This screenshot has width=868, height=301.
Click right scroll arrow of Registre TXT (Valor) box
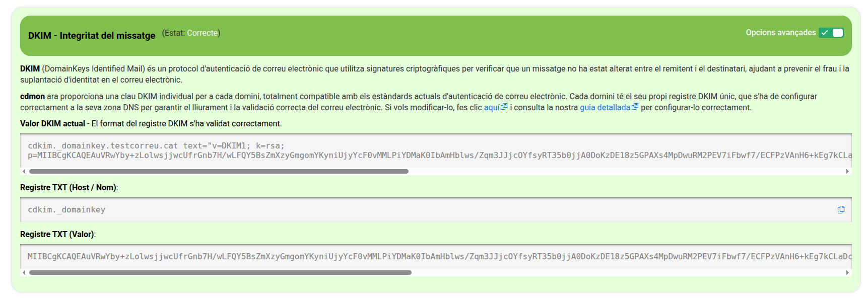(x=847, y=273)
